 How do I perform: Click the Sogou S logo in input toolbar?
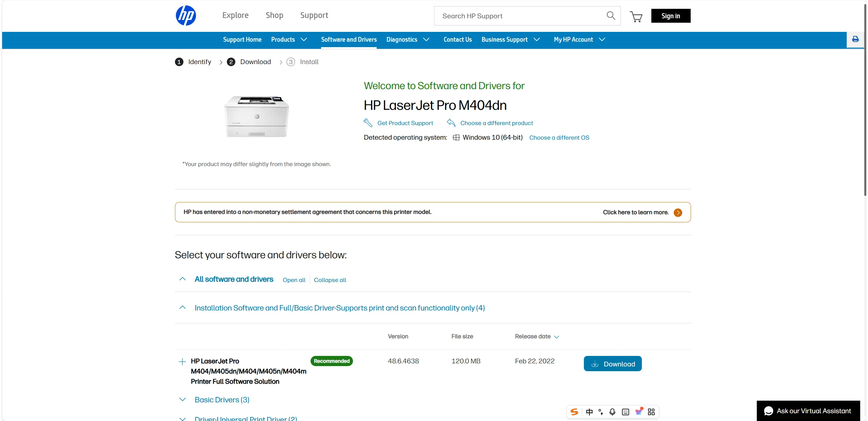point(574,412)
